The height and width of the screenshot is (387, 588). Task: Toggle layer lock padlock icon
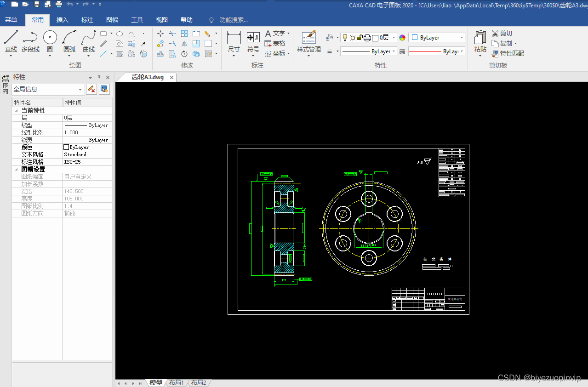[360, 38]
